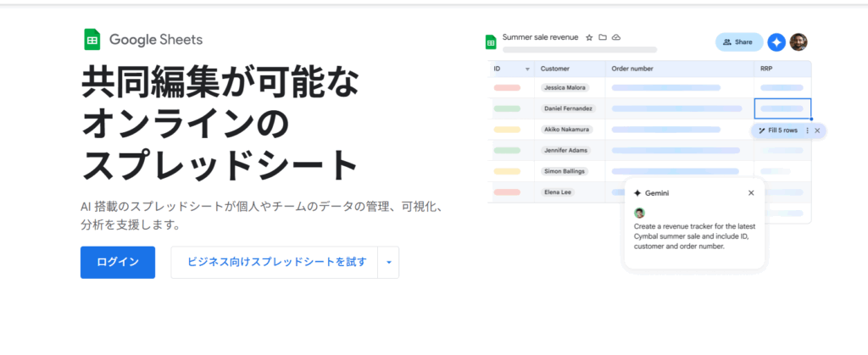Click the Simon Ballings customer chip

[x=565, y=171]
